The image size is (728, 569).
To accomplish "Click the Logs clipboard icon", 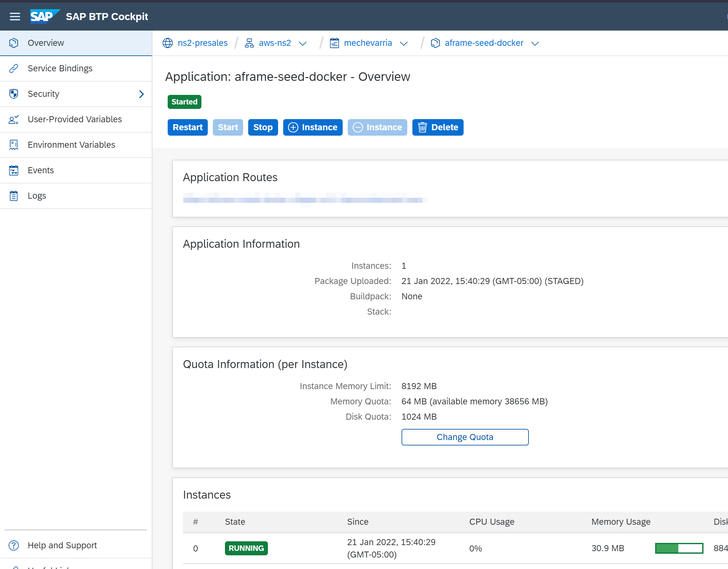I will [14, 196].
